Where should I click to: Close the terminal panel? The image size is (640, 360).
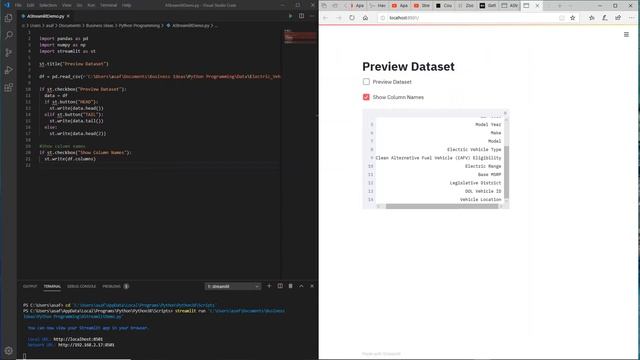click(x=312, y=286)
